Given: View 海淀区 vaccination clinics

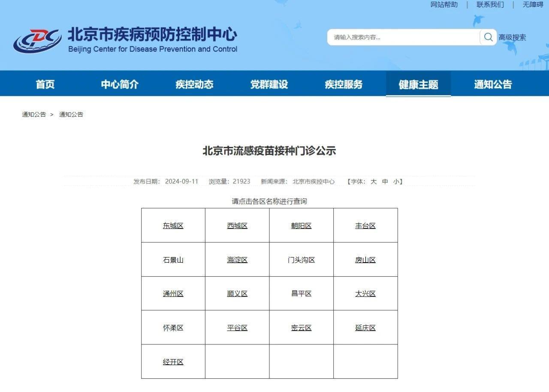Looking at the screenshot, I should [237, 260].
